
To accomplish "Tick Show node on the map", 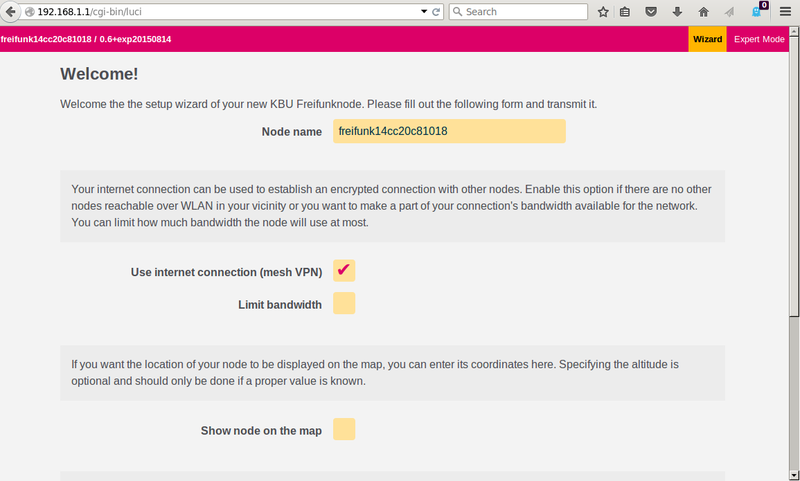I will [344, 429].
